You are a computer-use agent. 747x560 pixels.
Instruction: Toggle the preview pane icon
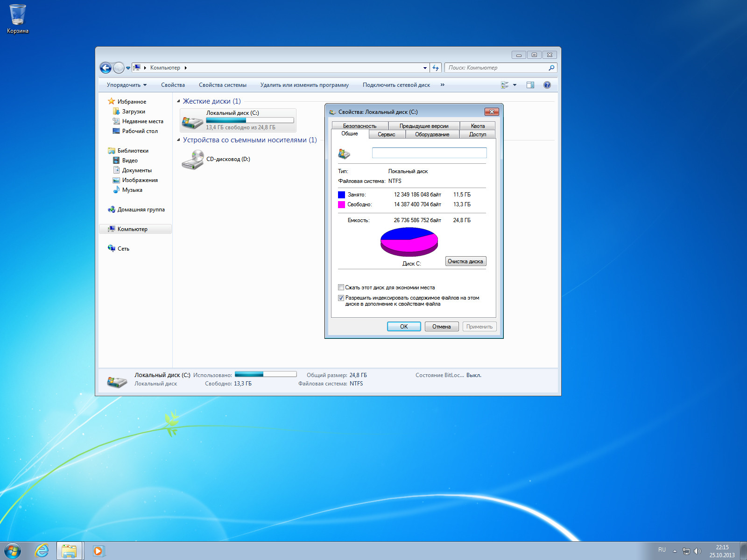[530, 85]
